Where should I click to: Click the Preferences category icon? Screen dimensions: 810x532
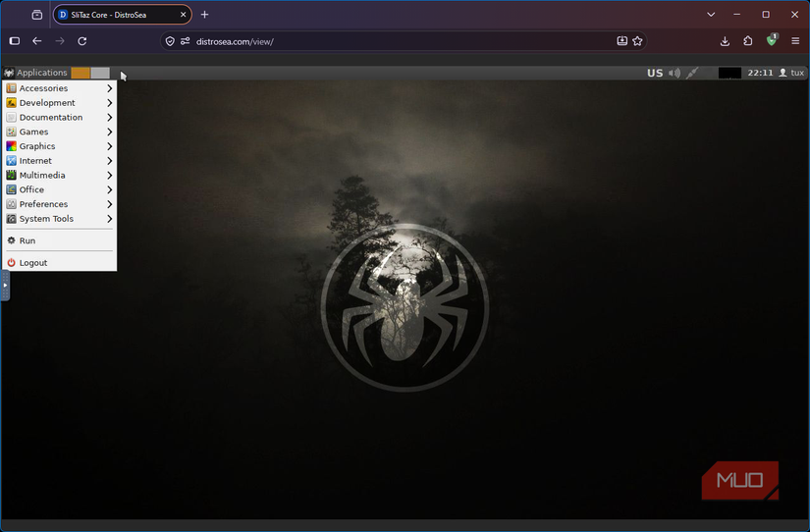12,204
